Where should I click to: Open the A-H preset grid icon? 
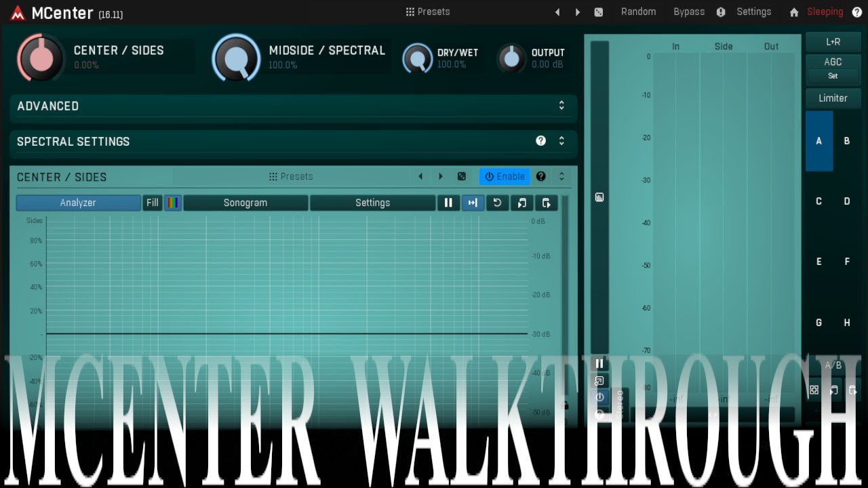click(x=814, y=390)
